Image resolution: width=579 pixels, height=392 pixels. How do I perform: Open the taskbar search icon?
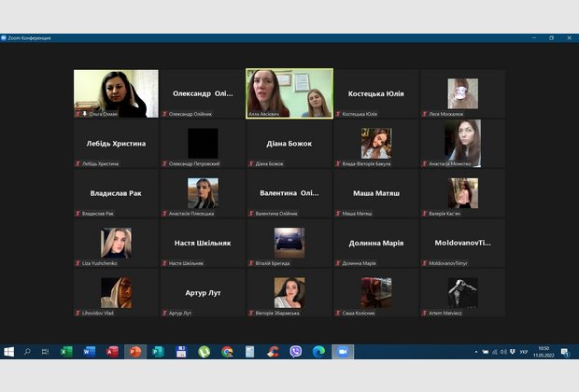point(28,352)
